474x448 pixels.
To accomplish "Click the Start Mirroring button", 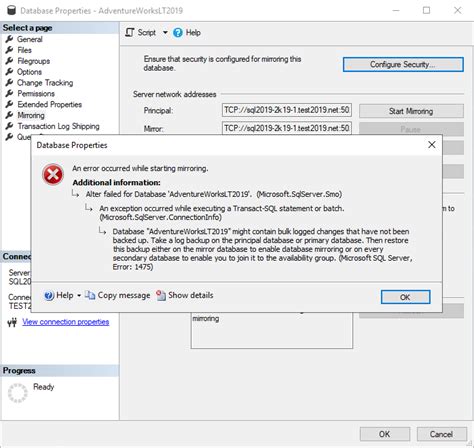I will [x=411, y=111].
